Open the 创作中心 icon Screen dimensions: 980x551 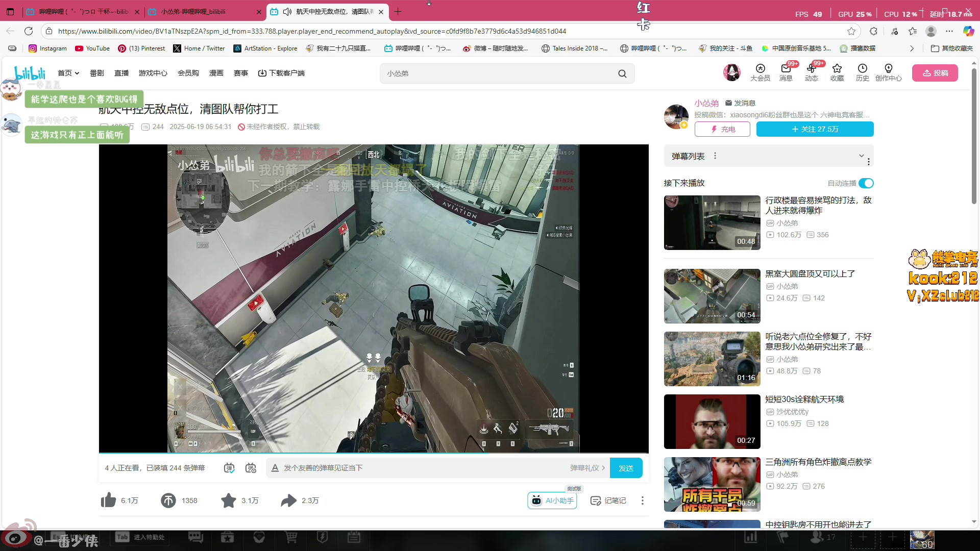pos(889,72)
